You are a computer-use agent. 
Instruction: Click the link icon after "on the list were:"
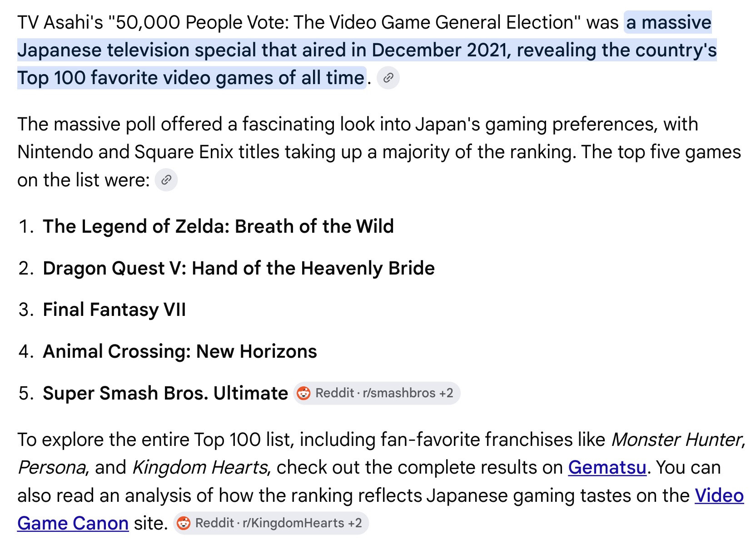[x=166, y=180]
